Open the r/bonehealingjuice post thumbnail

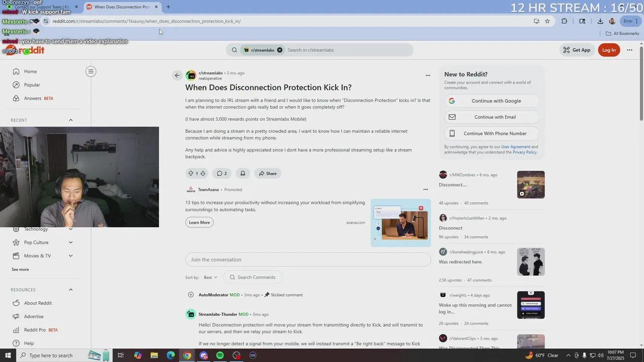pyautogui.click(x=531, y=261)
